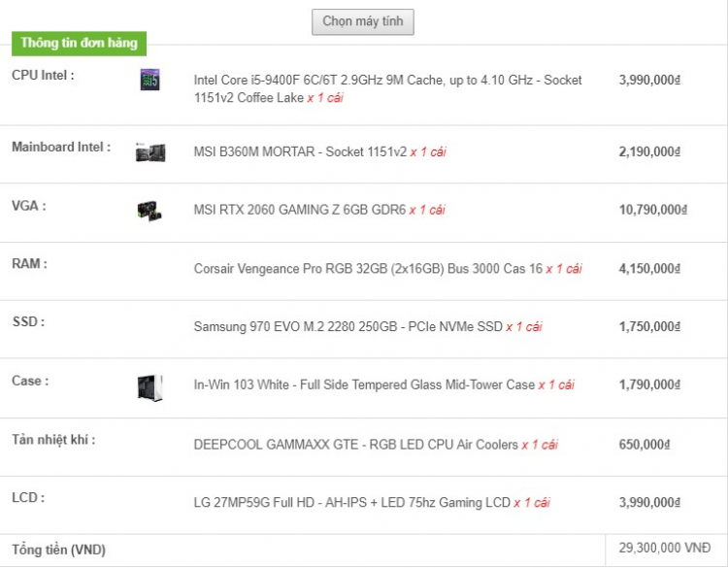Select the Tản nhiệt khí row label
This screenshot has width=728, height=568.
click(53, 440)
